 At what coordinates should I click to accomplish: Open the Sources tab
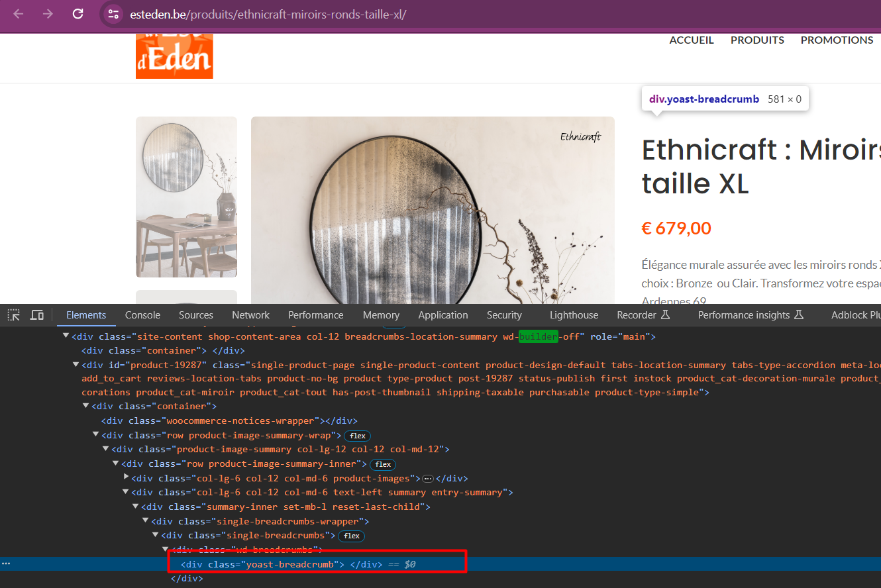pos(196,315)
